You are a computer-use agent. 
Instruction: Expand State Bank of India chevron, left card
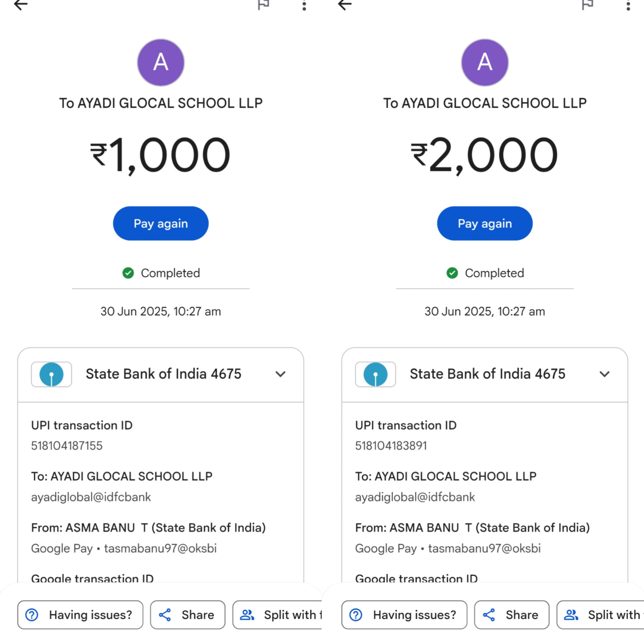tap(280, 374)
